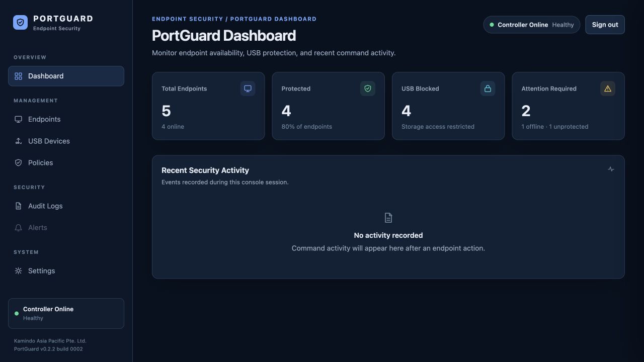Click the Endpoints monitor icon in sidebar
The height and width of the screenshot is (362, 644).
[x=18, y=119]
